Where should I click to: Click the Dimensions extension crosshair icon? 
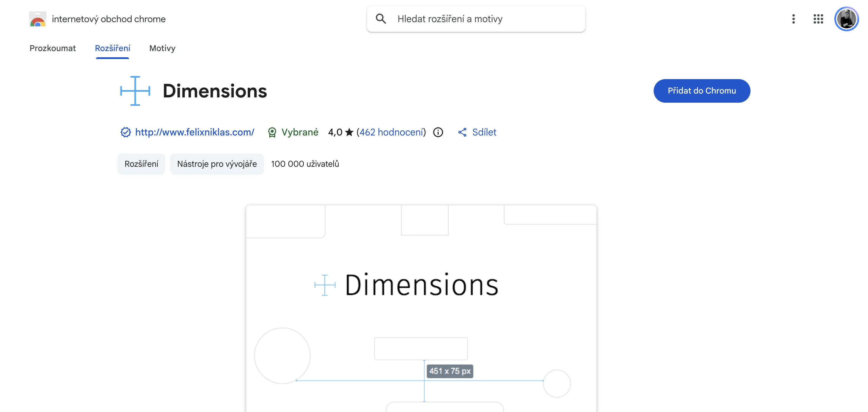pyautogui.click(x=135, y=91)
